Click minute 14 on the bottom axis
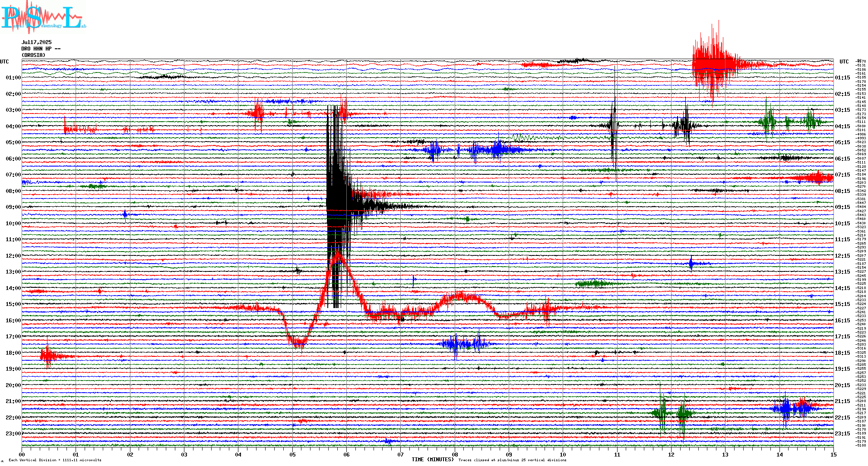 coord(779,454)
